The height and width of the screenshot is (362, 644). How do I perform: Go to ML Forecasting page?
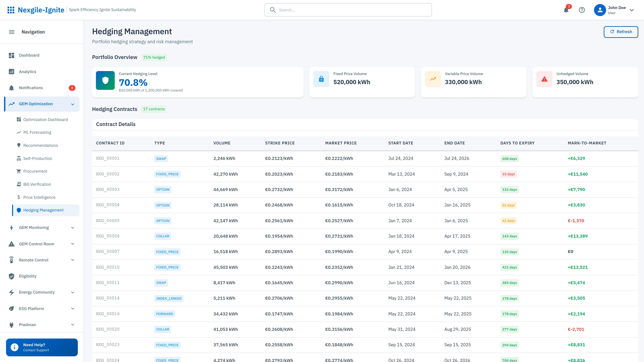pos(37,132)
